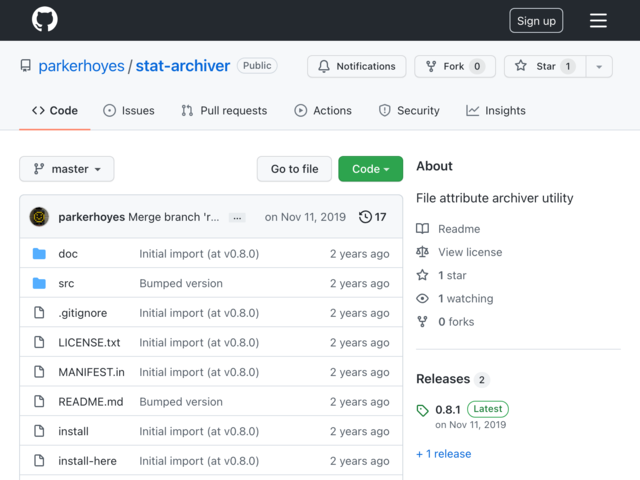Expand the green Code dropdown
Screen dimensions: 640x480
tap(371, 169)
